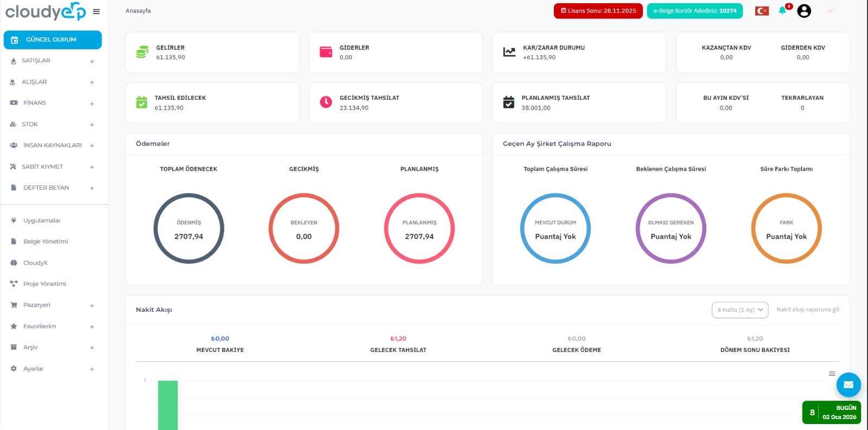
Task: Click the hamburger menu icon beside the logo
Action: click(96, 11)
